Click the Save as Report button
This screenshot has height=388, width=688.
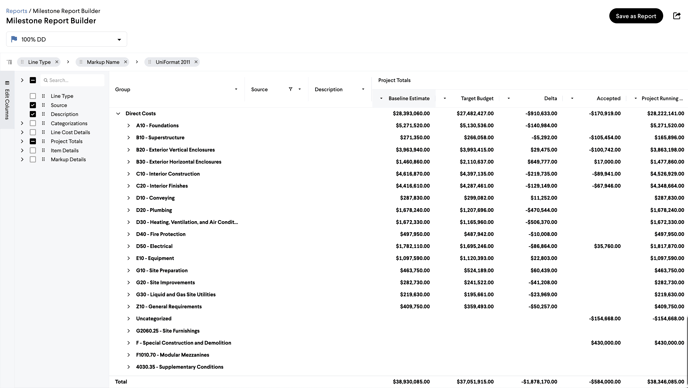click(636, 16)
